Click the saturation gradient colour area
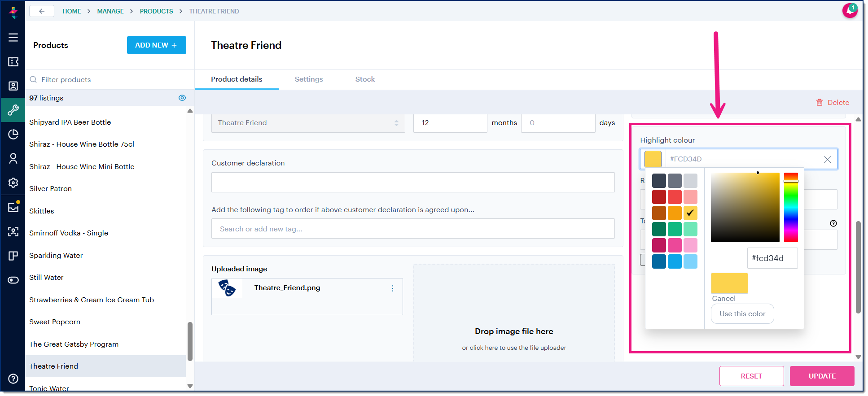 (x=745, y=207)
